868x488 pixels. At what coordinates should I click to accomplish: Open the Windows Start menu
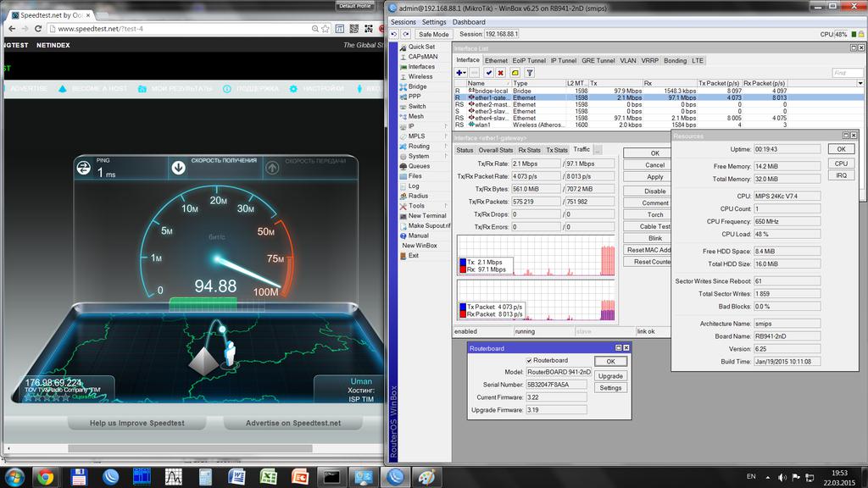(14, 477)
